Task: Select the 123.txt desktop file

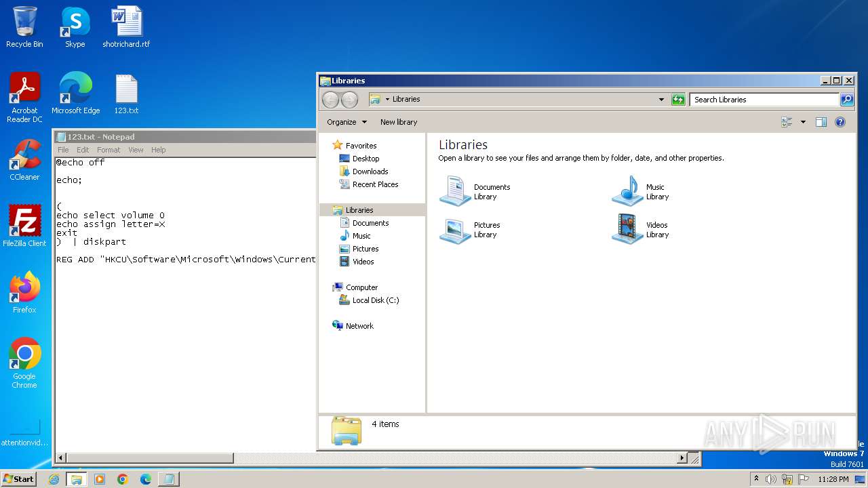Action: [126, 94]
